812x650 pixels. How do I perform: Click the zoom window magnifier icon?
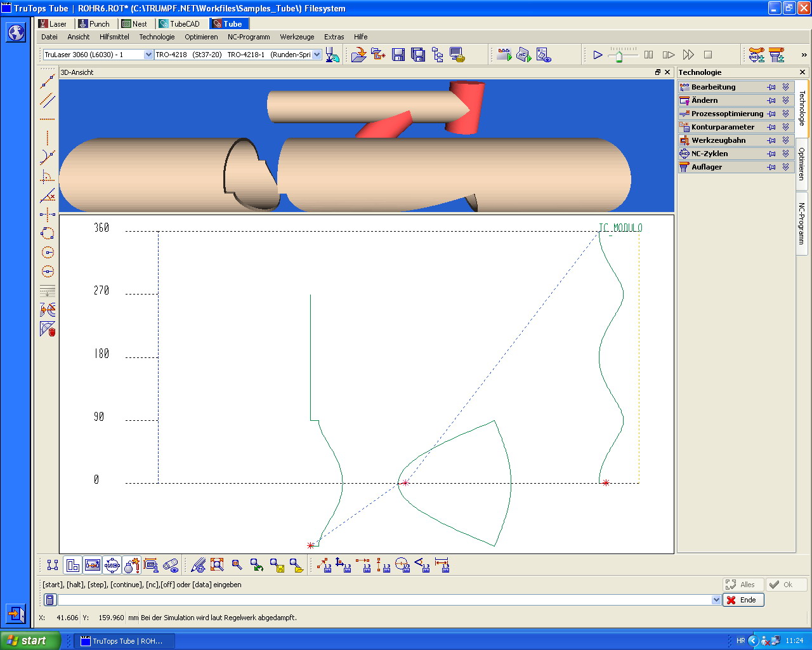(237, 565)
